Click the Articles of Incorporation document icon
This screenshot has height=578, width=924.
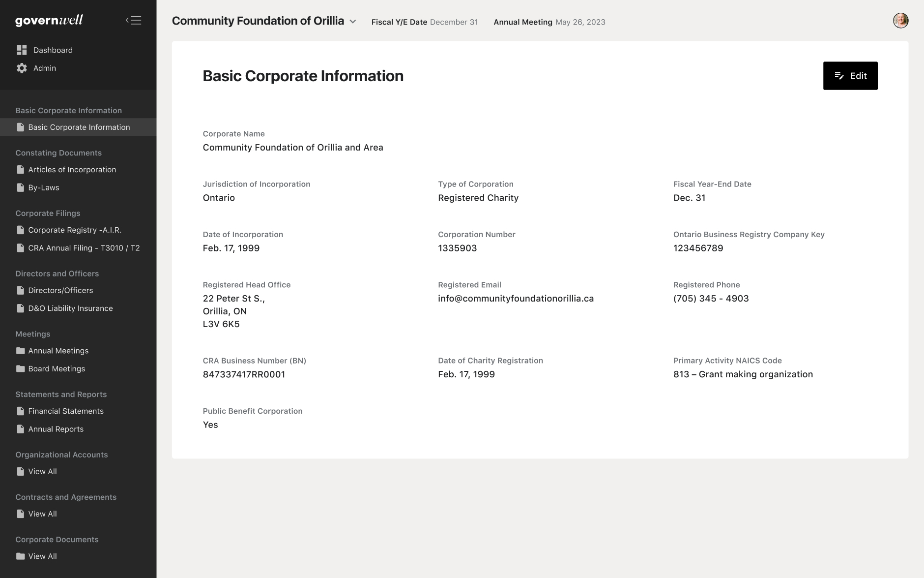pyautogui.click(x=21, y=170)
